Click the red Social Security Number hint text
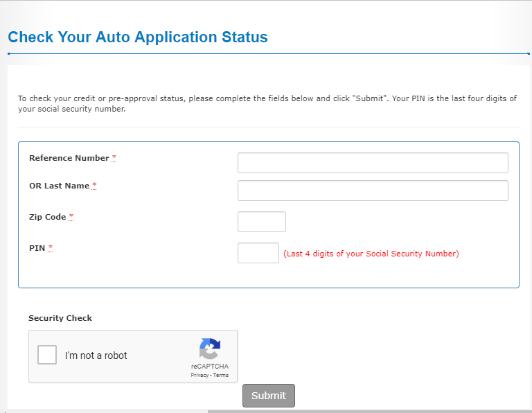This screenshot has width=532, height=413. coord(371,254)
